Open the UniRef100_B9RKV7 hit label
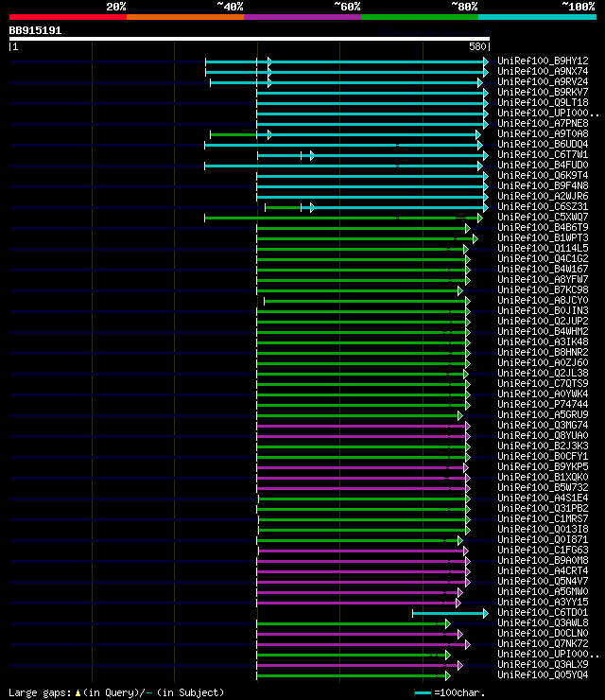The image size is (605, 700). [x=543, y=92]
